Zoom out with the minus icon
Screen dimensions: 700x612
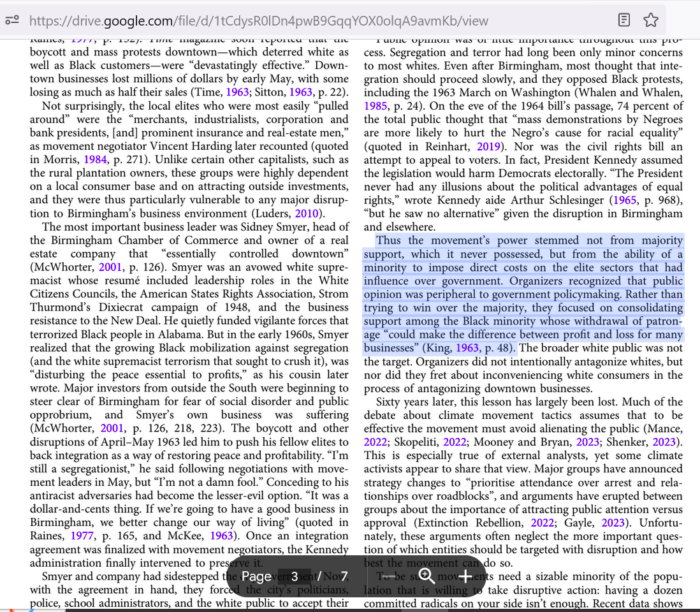[x=389, y=576]
